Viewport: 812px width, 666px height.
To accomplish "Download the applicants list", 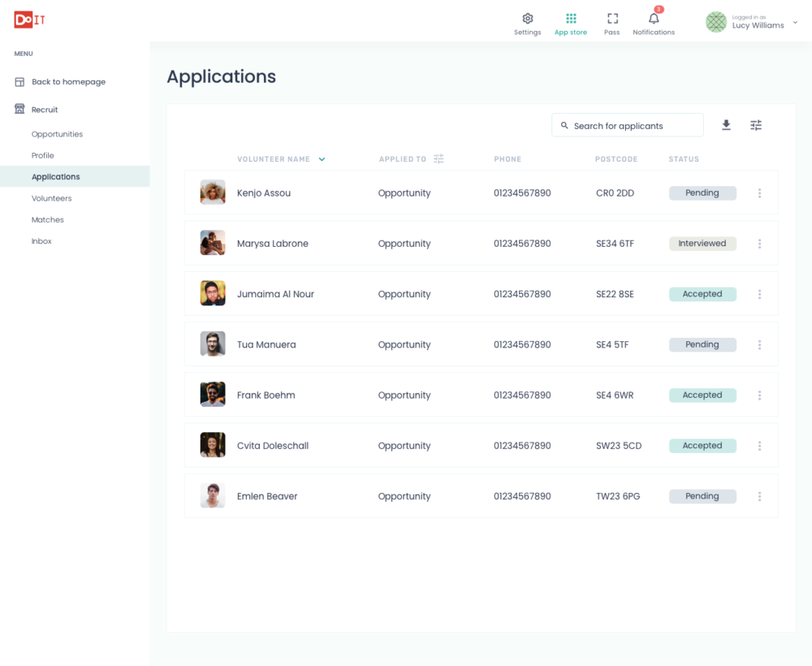I will (726, 125).
